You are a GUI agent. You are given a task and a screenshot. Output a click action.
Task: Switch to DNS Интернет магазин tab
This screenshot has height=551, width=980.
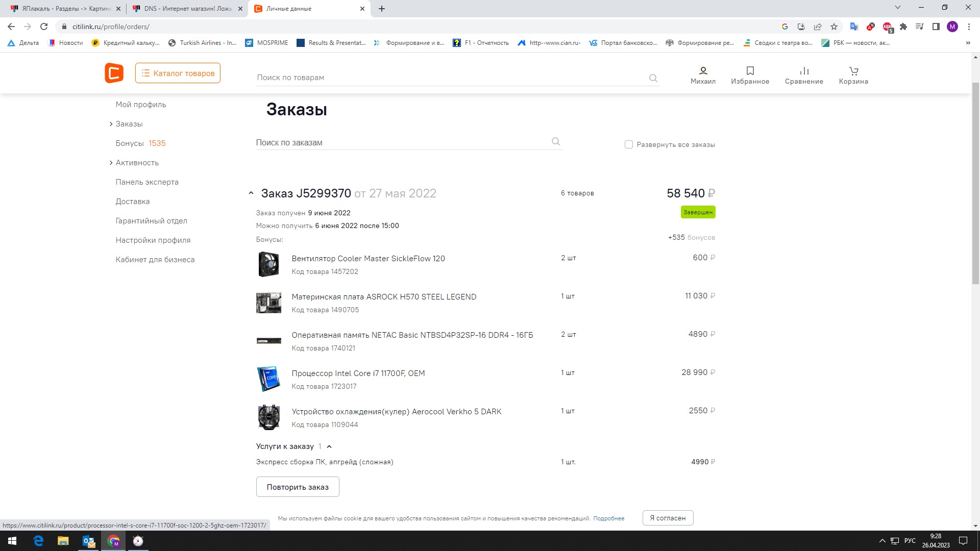tap(187, 9)
